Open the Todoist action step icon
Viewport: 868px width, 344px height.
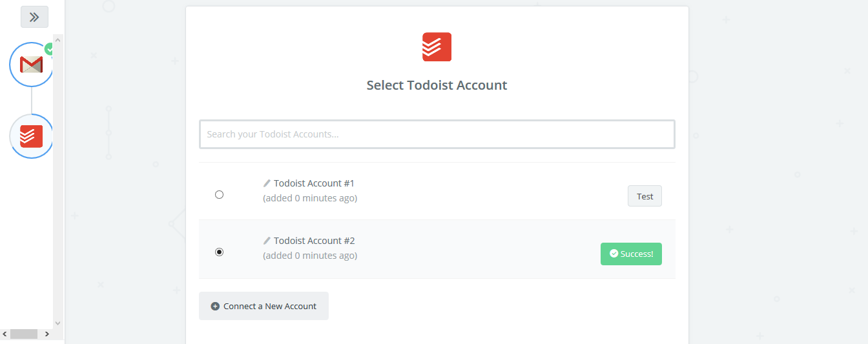(31, 136)
